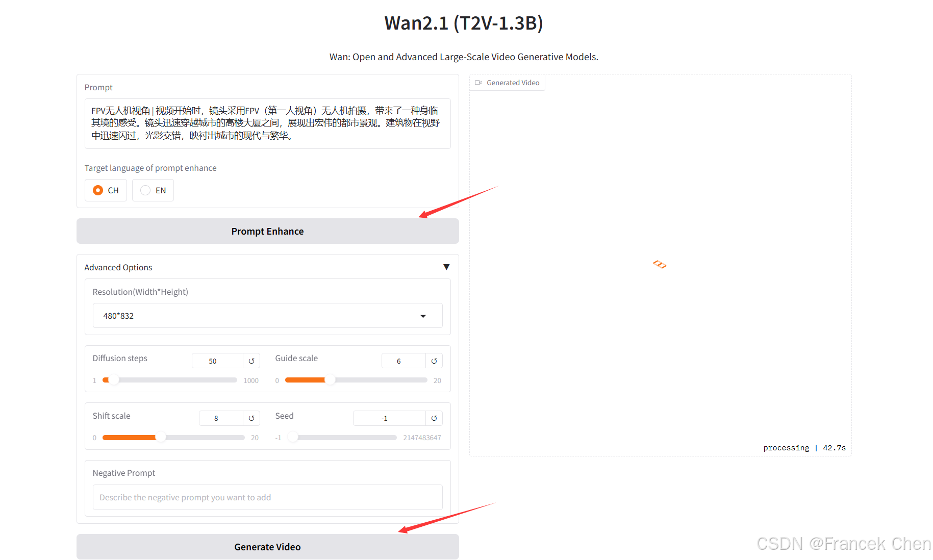
Task: Select CH target language
Action: coord(106,190)
